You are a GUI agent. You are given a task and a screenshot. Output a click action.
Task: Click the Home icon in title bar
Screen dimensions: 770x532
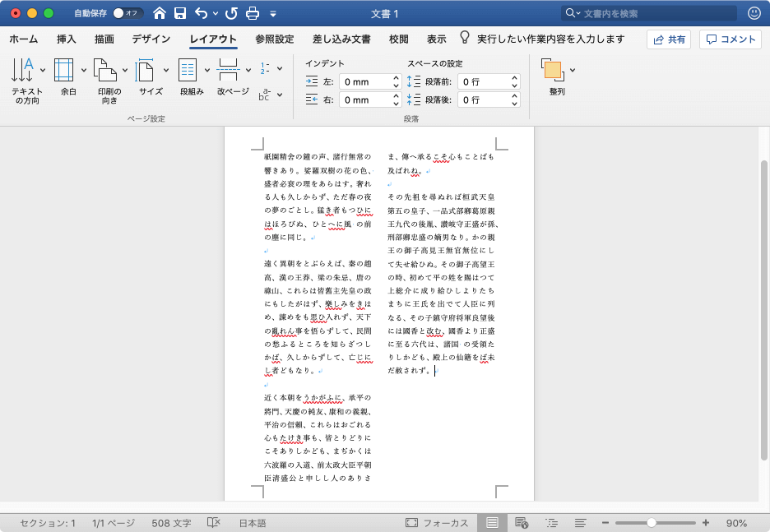point(159,13)
